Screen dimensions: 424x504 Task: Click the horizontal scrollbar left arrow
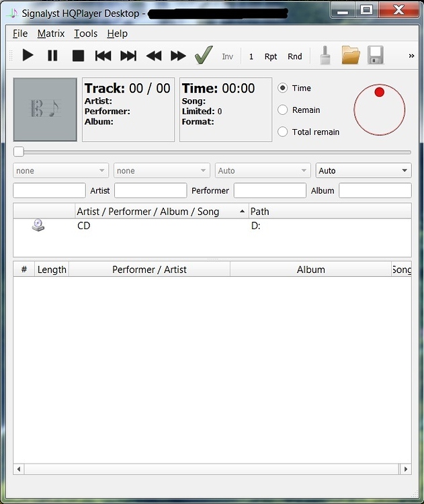(x=19, y=469)
